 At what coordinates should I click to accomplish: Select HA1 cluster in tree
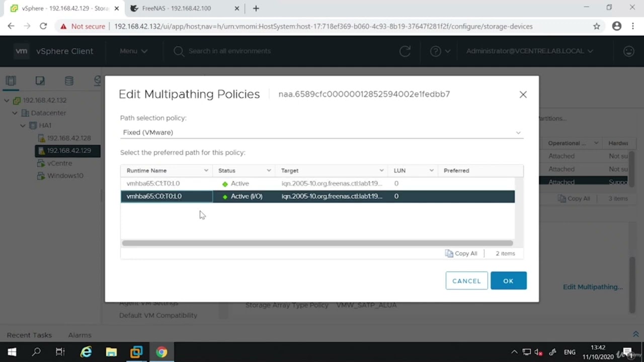point(45,126)
